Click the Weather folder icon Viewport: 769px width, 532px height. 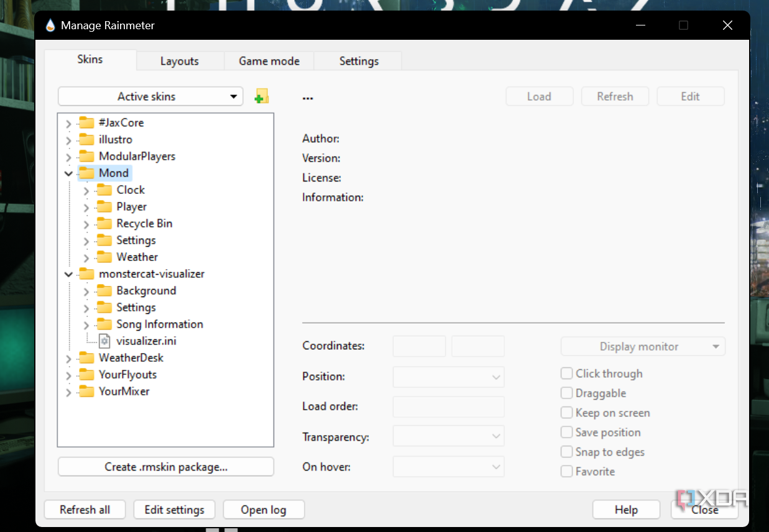pyautogui.click(x=104, y=257)
